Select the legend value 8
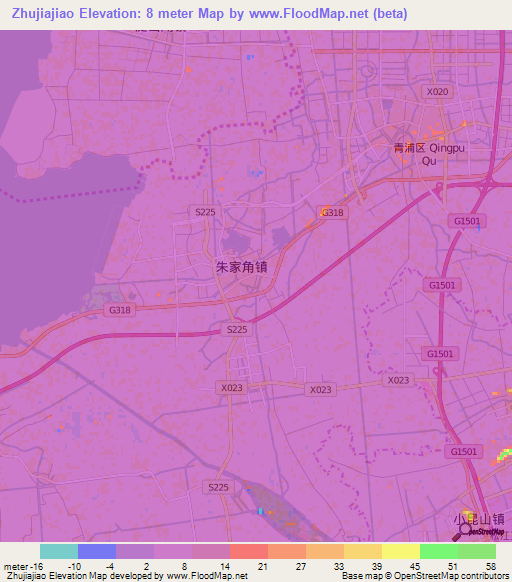 (184, 567)
